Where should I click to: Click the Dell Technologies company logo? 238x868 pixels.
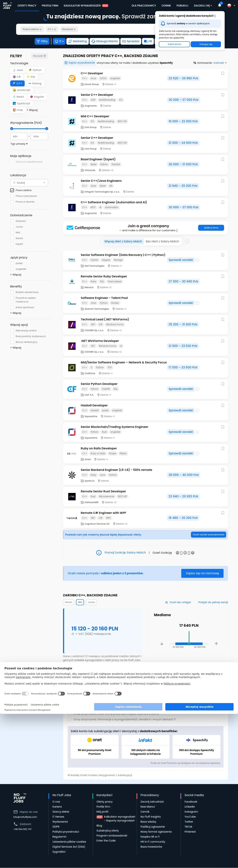point(72,260)
